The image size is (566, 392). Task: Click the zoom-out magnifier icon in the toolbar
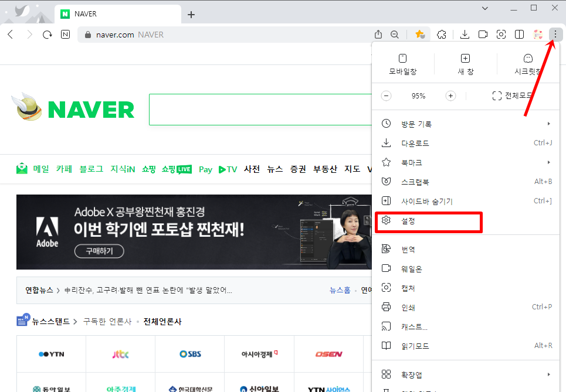coord(394,35)
